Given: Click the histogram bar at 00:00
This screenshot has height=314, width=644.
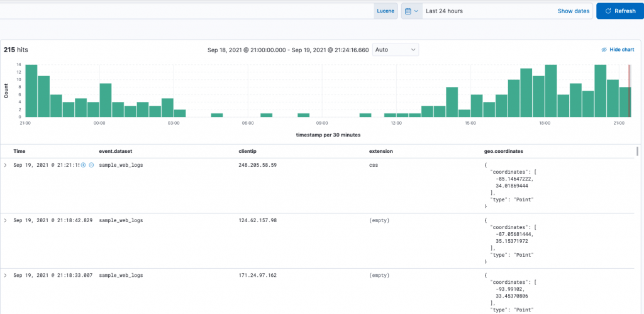Looking at the screenshot, I should click(x=106, y=100).
